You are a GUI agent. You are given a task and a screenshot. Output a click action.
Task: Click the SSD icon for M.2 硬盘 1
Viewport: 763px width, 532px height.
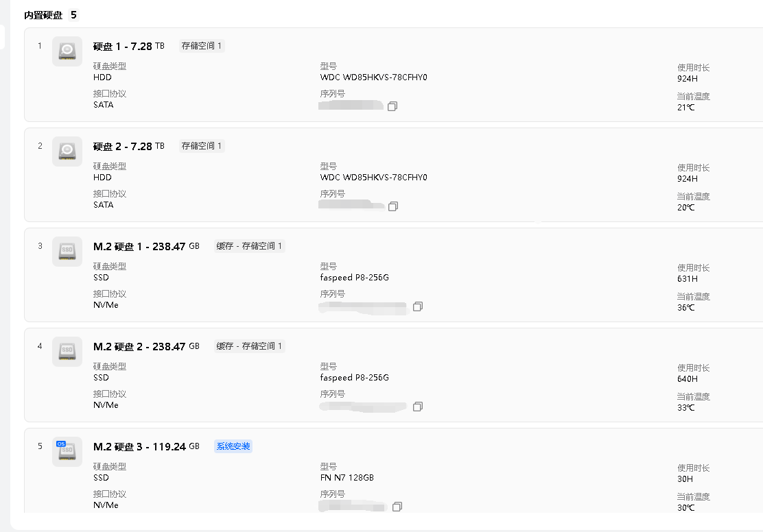pos(67,252)
